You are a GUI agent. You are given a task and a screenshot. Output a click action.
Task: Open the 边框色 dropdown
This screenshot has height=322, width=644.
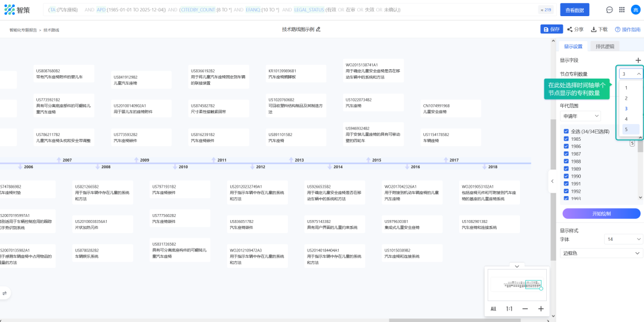[x=601, y=253]
